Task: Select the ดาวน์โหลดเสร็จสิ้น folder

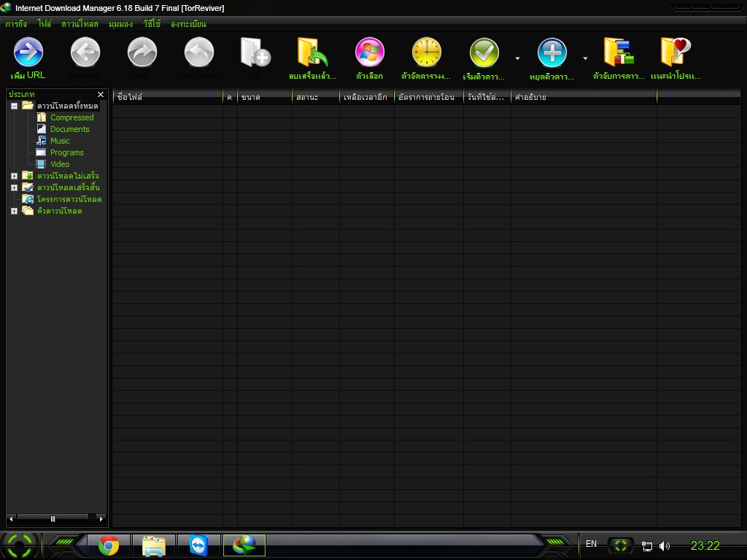Action: click(x=69, y=187)
